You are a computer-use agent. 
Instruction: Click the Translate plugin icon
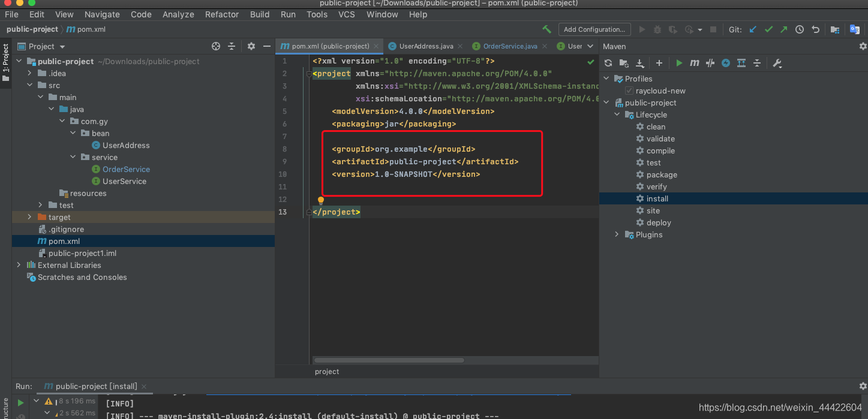point(855,29)
